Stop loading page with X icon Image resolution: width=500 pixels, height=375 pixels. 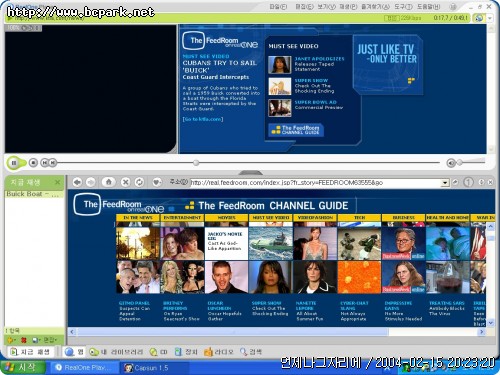[x=125, y=182]
